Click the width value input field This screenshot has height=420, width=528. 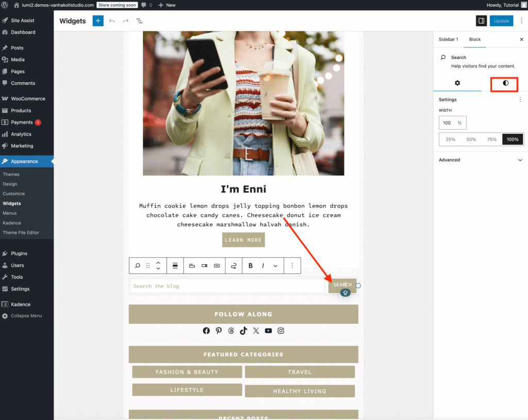pyautogui.click(x=447, y=123)
